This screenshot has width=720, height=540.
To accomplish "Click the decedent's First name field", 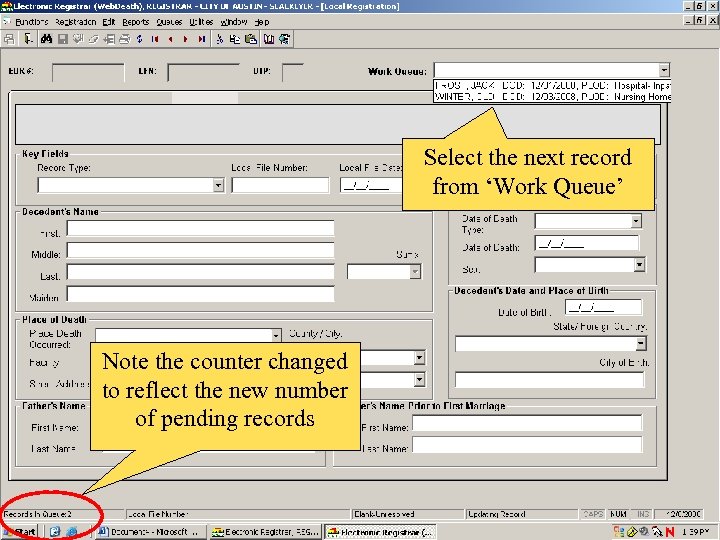I will pyautogui.click(x=201, y=228).
